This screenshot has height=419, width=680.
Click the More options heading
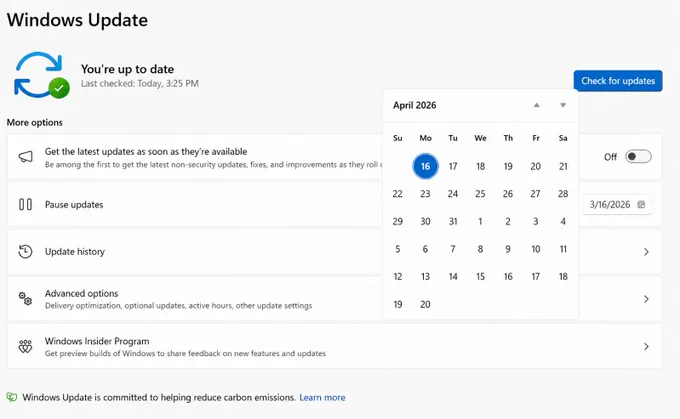[35, 123]
